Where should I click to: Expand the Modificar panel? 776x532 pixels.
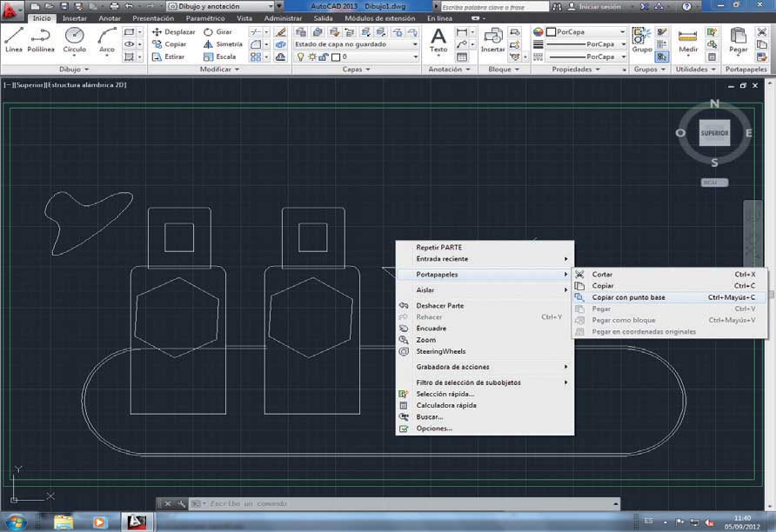tap(219, 70)
